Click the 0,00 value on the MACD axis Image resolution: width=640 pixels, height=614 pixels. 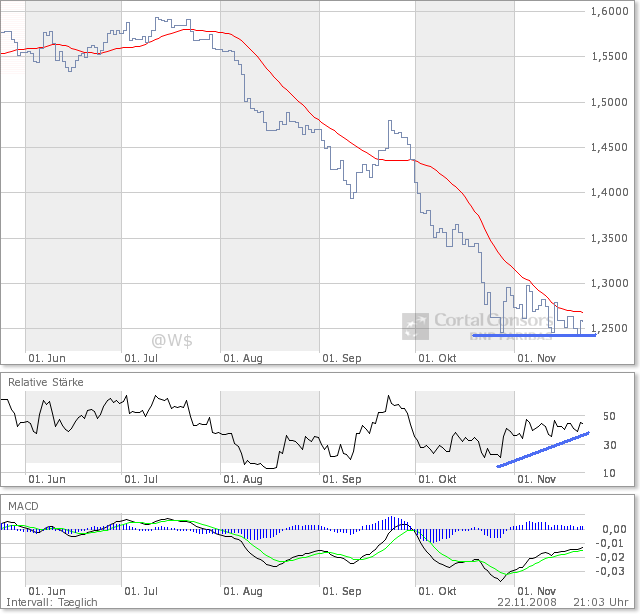[614, 529]
